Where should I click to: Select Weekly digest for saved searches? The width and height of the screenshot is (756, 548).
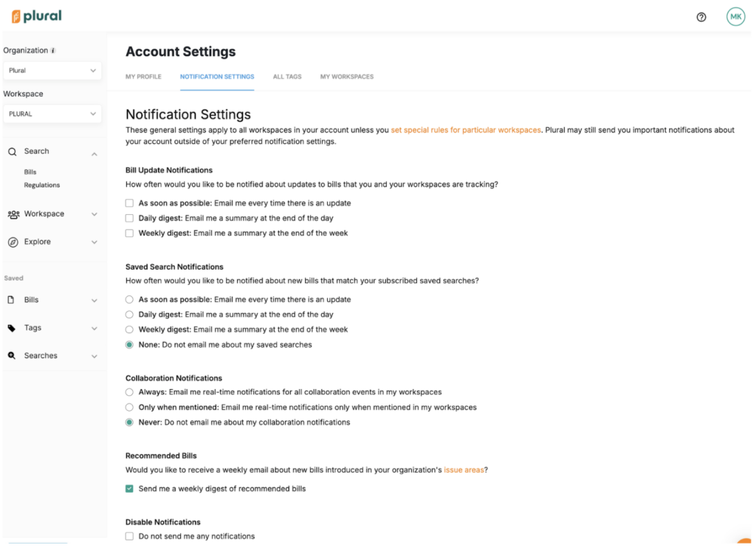(x=130, y=330)
